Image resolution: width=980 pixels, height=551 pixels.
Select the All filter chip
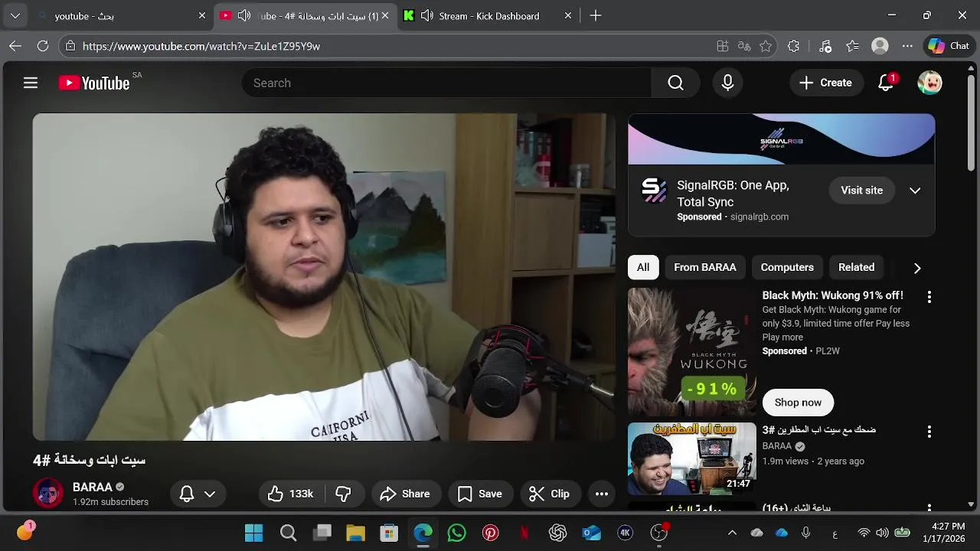pyautogui.click(x=643, y=267)
